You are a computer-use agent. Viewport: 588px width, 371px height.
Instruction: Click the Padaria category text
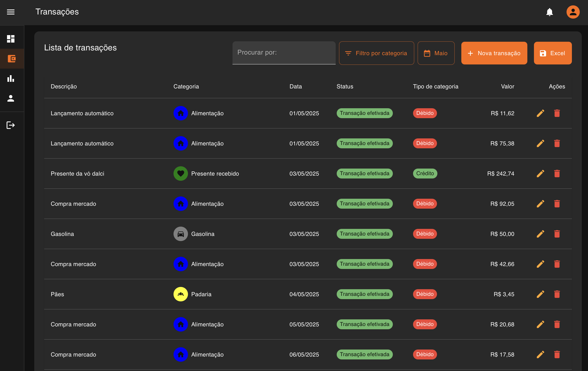(x=201, y=294)
